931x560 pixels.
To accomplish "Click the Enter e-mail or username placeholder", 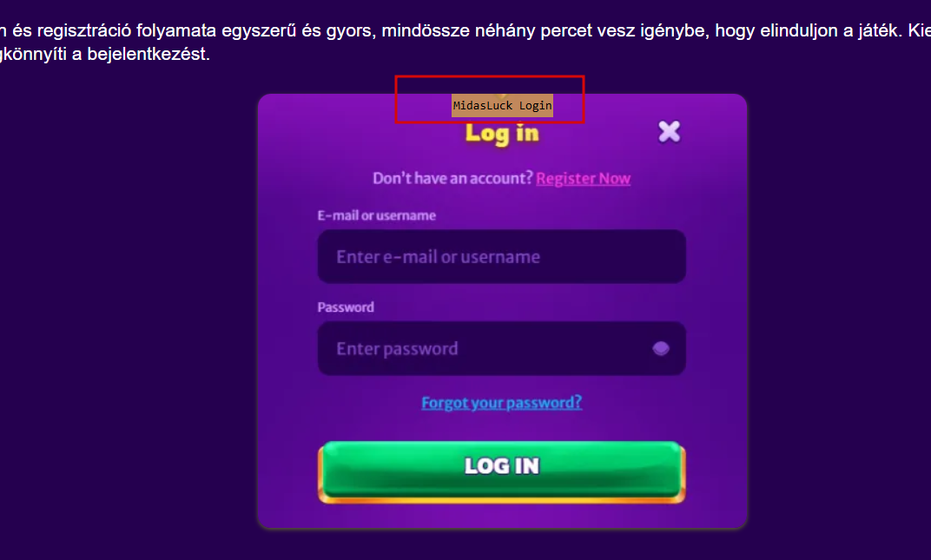I will point(439,257).
